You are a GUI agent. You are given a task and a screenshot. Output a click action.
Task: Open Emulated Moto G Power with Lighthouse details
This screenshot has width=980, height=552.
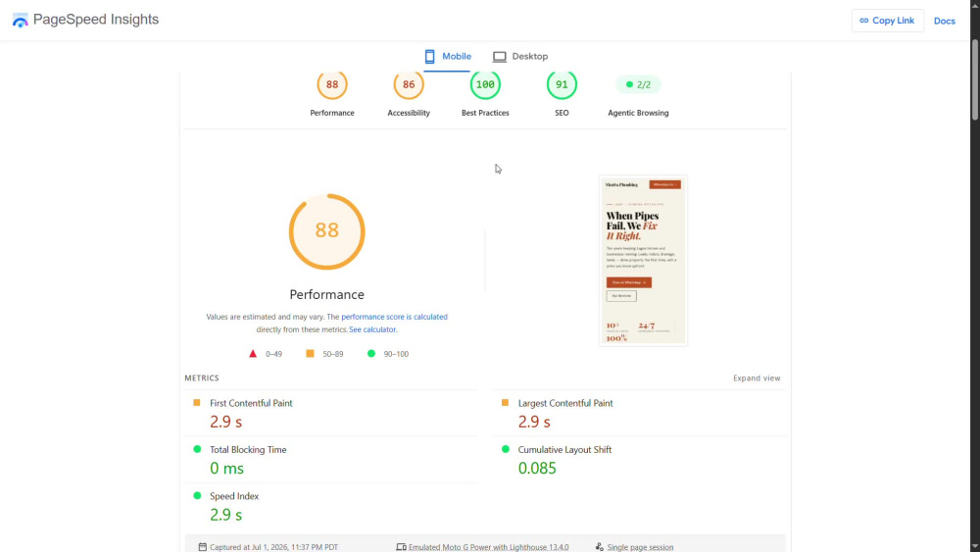pos(489,547)
